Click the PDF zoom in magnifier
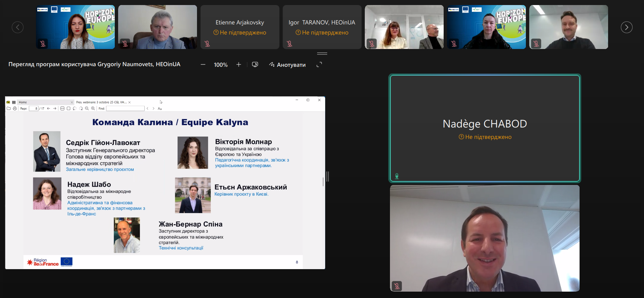This screenshot has width=644, height=298. tap(93, 108)
